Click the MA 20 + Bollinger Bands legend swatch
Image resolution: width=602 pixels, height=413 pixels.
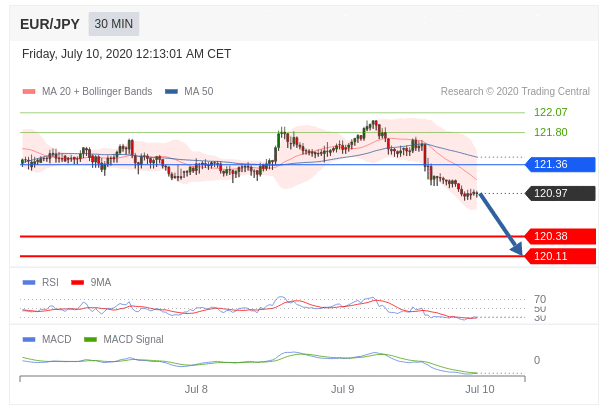coord(29,91)
